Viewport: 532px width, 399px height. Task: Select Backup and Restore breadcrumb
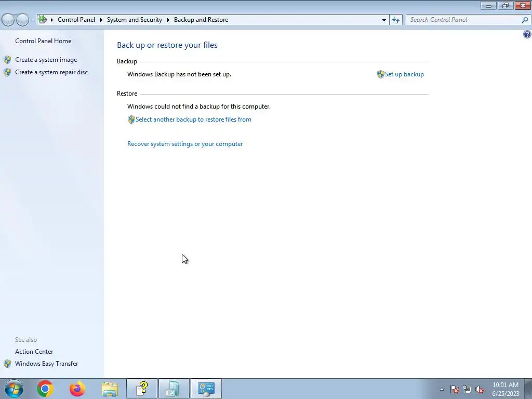tap(201, 20)
